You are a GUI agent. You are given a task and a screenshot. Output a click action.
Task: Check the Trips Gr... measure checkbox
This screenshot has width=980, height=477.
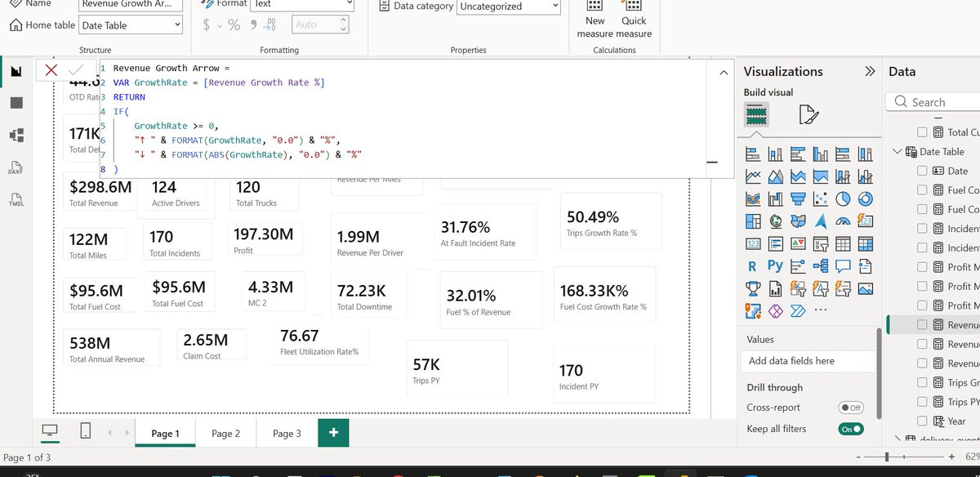coord(922,382)
